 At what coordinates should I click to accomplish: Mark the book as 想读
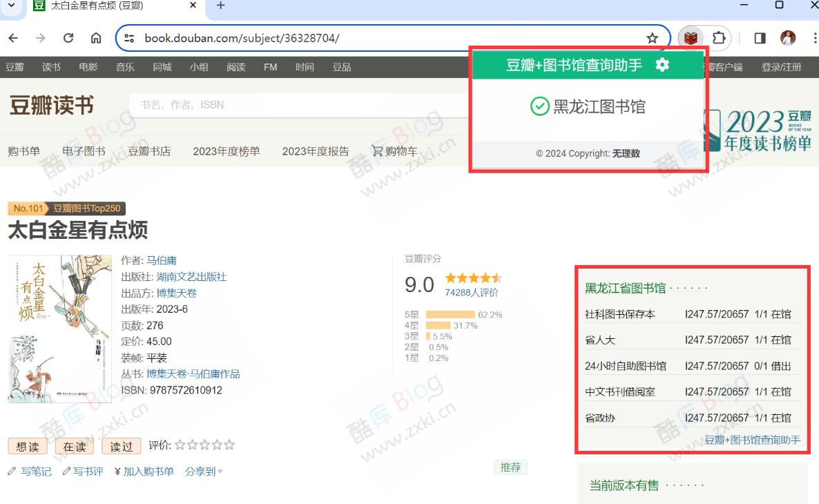[x=28, y=446]
